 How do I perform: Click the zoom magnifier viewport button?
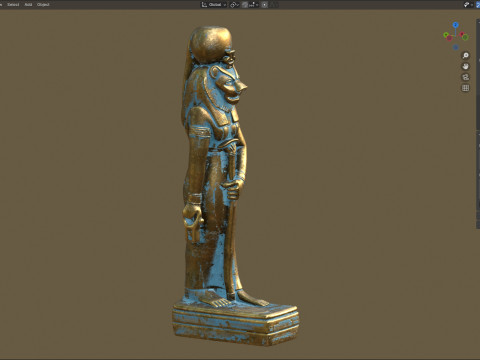point(466,55)
